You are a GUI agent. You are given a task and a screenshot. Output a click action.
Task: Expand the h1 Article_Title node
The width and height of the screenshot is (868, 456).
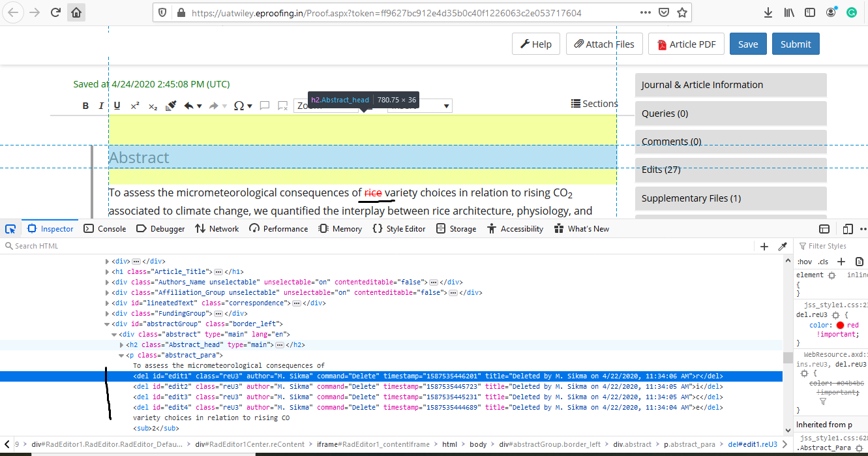click(x=108, y=271)
